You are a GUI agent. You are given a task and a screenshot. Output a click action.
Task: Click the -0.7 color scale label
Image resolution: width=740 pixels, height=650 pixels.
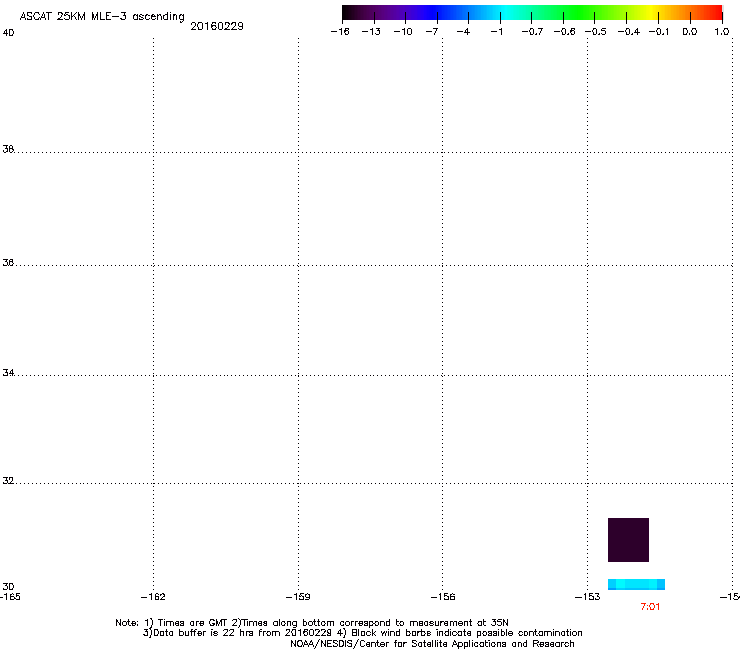(532, 32)
